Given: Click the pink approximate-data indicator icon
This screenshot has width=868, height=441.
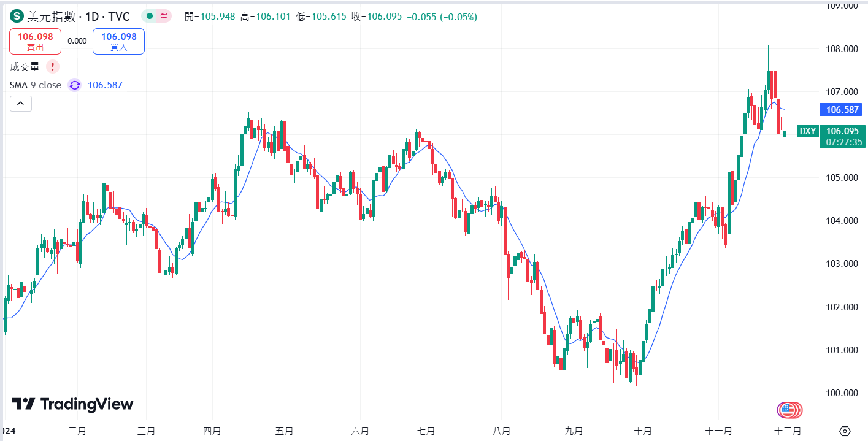Looking at the screenshot, I should 163,17.
